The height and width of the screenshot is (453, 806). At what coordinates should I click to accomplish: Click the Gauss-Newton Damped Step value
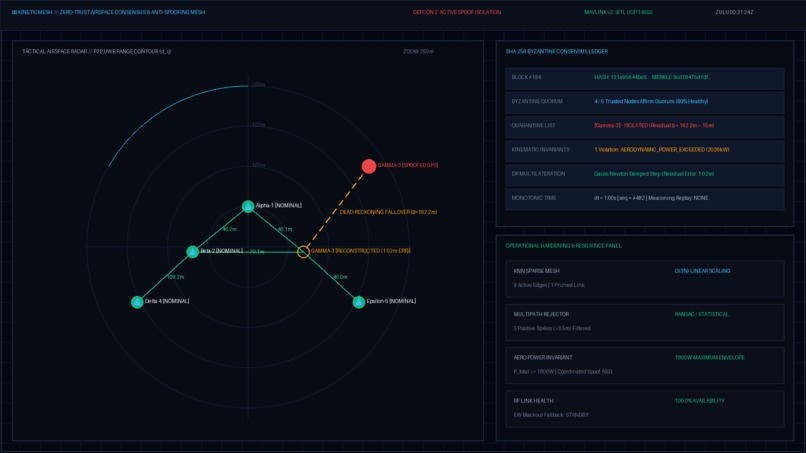654,174
